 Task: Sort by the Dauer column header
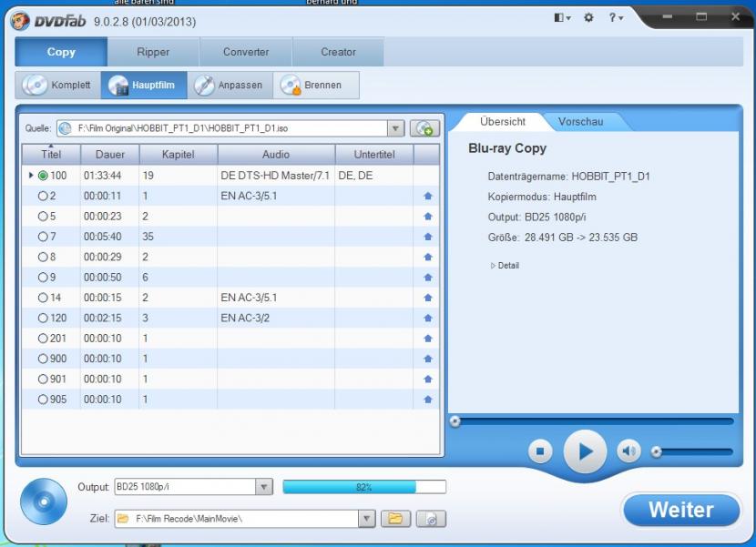(110, 155)
